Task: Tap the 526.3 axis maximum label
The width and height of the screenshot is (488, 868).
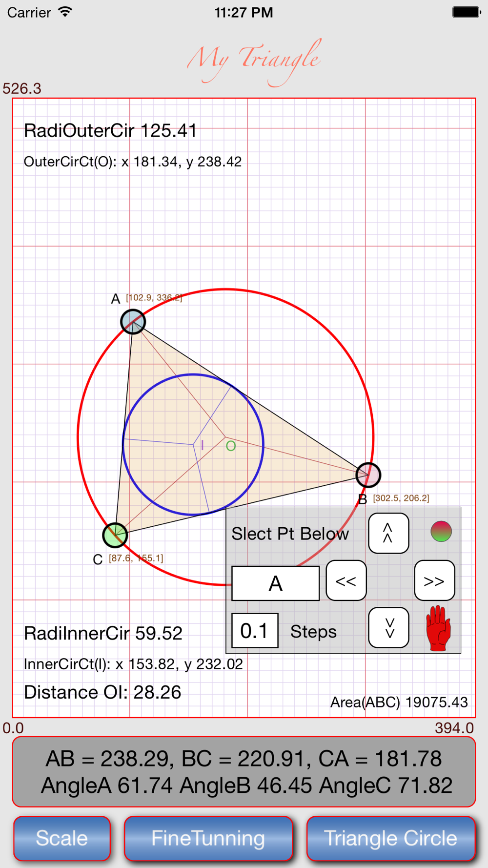Action: (22, 88)
